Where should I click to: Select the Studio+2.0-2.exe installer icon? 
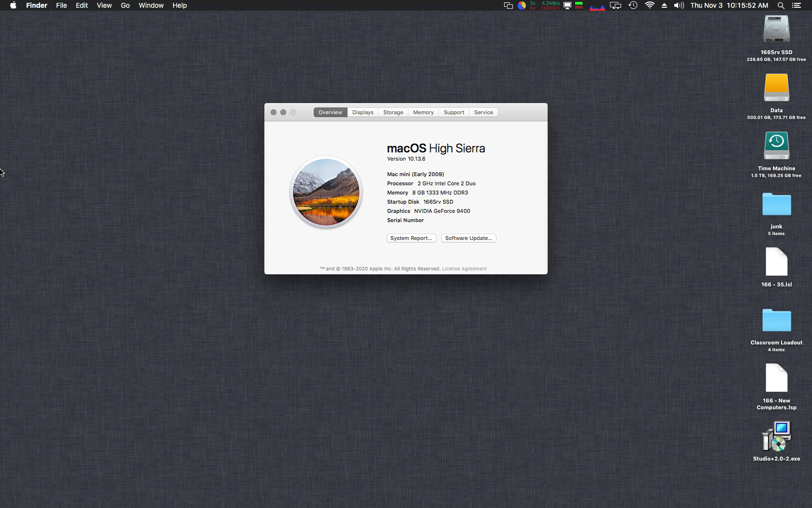point(777,436)
